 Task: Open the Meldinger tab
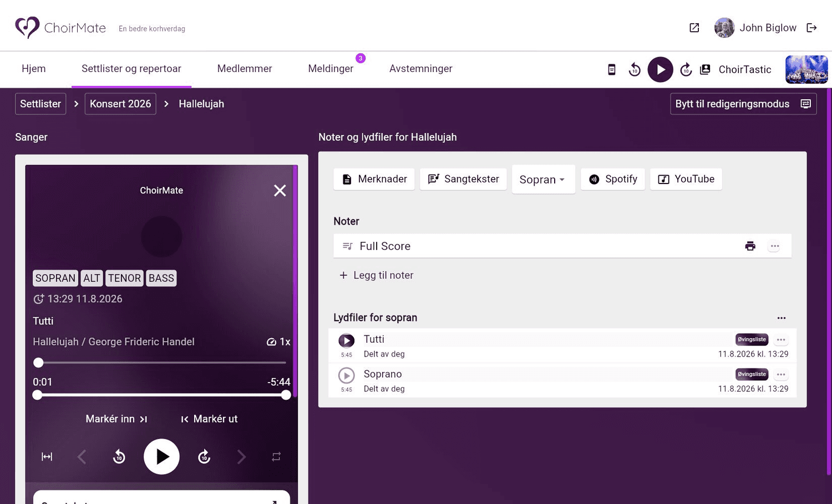[x=331, y=69]
